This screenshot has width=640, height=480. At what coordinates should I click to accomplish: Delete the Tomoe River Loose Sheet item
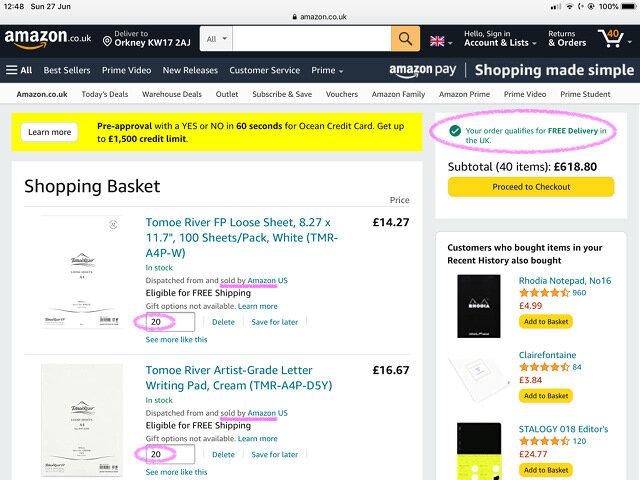click(223, 322)
